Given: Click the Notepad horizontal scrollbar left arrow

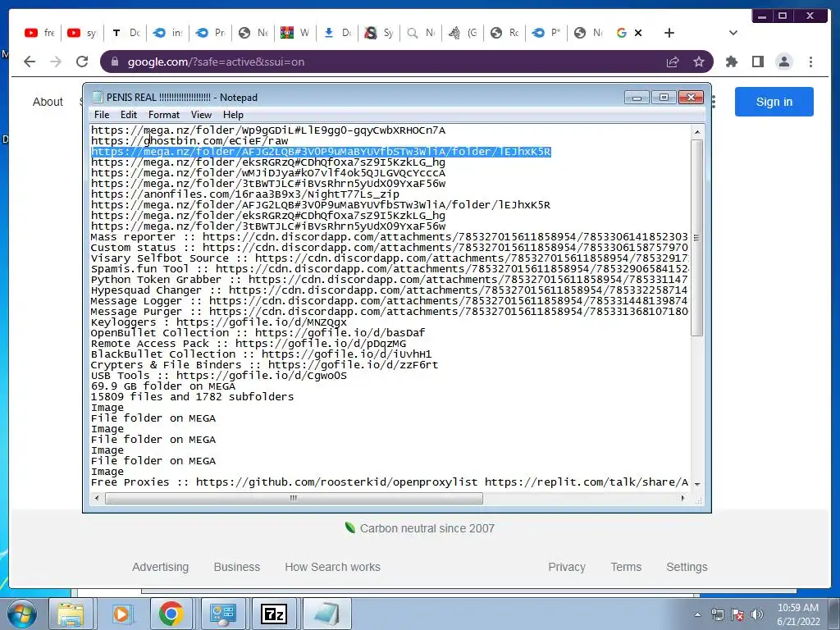Looking at the screenshot, I should (97, 498).
